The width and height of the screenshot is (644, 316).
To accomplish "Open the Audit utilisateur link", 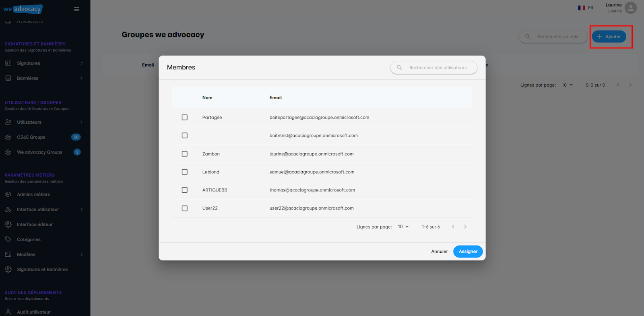I will pyautogui.click(x=34, y=312).
